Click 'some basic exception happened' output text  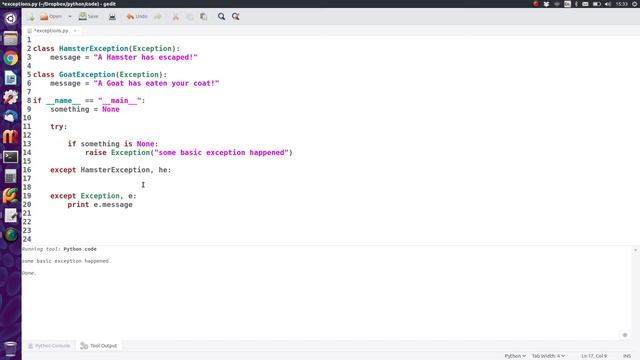click(x=66, y=261)
